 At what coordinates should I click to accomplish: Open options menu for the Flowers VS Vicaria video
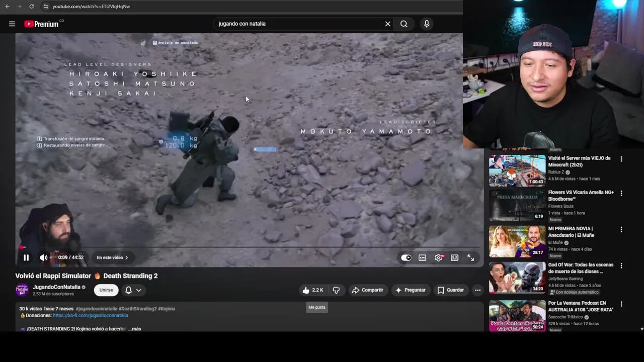click(x=621, y=193)
